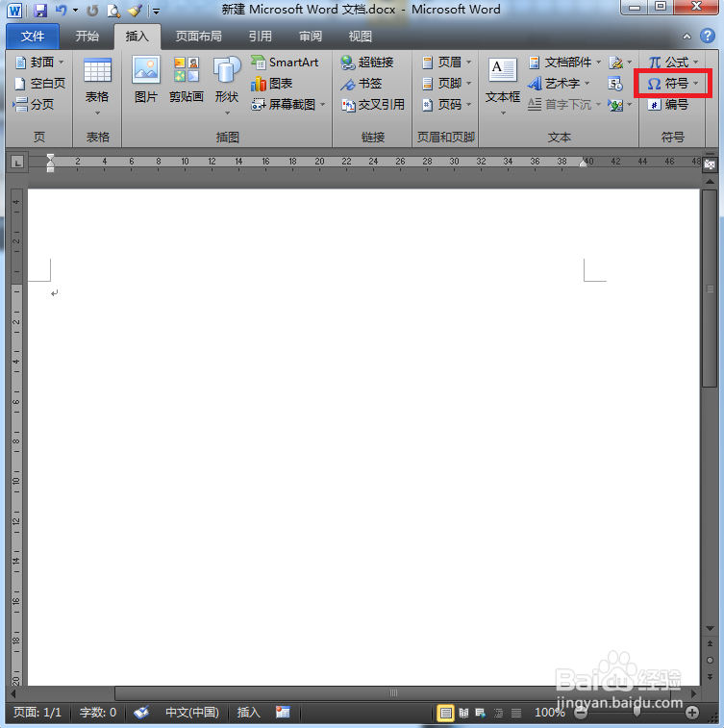
Task: Click the vertical scrollbar thumb
Action: coord(710,288)
